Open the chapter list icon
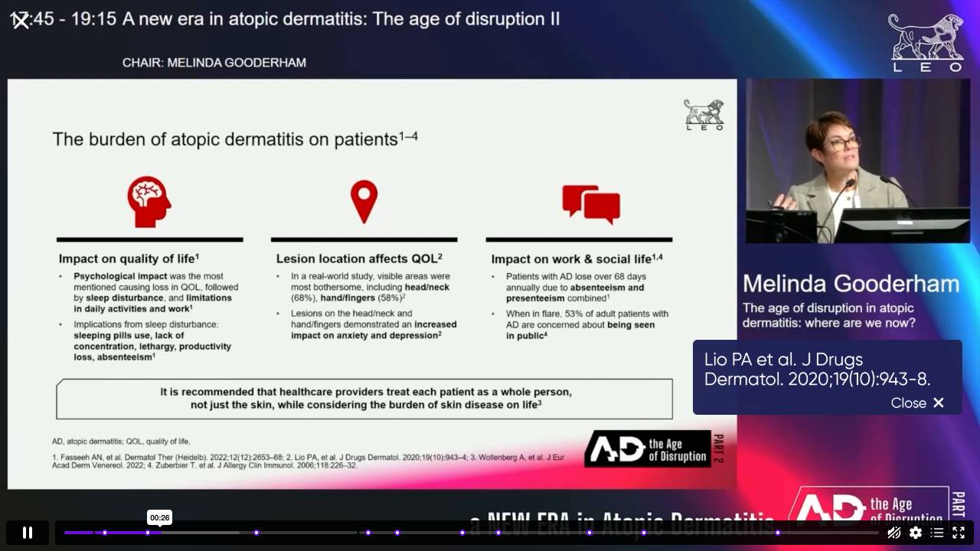This screenshot has width=980, height=551. click(x=937, y=533)
